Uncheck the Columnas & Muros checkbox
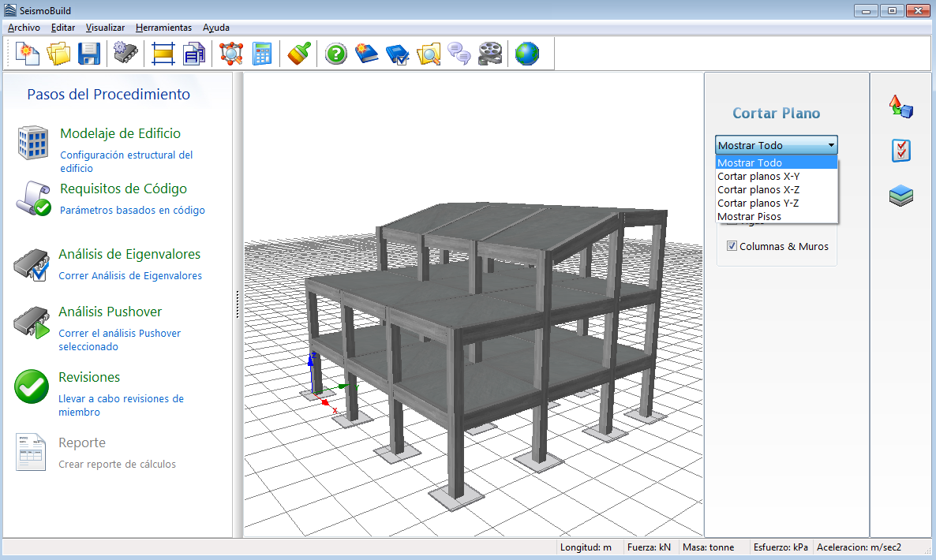936x560 pixels. [732, 246]
